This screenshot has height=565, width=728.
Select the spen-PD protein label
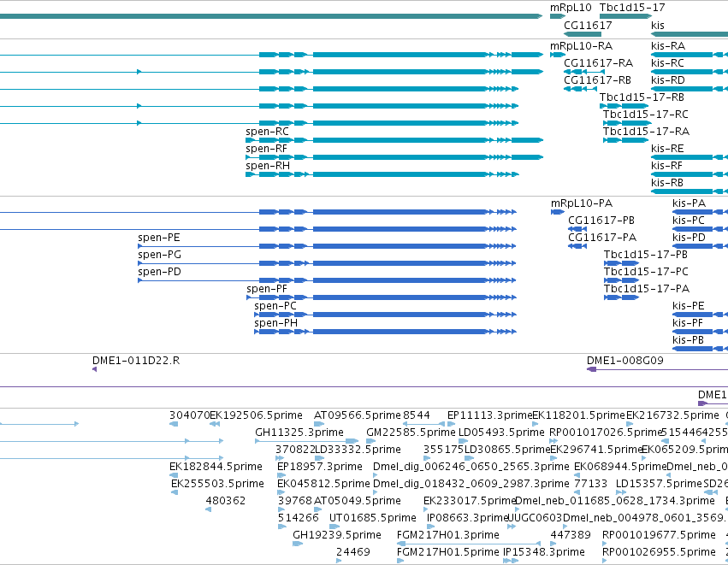pyautogui.click(x=159, y=272)
